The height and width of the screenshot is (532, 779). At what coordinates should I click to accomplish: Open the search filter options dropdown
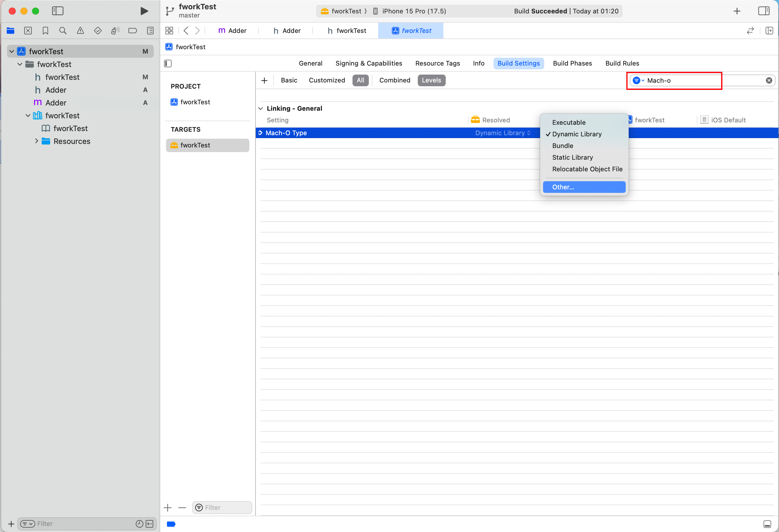[638, 80]
